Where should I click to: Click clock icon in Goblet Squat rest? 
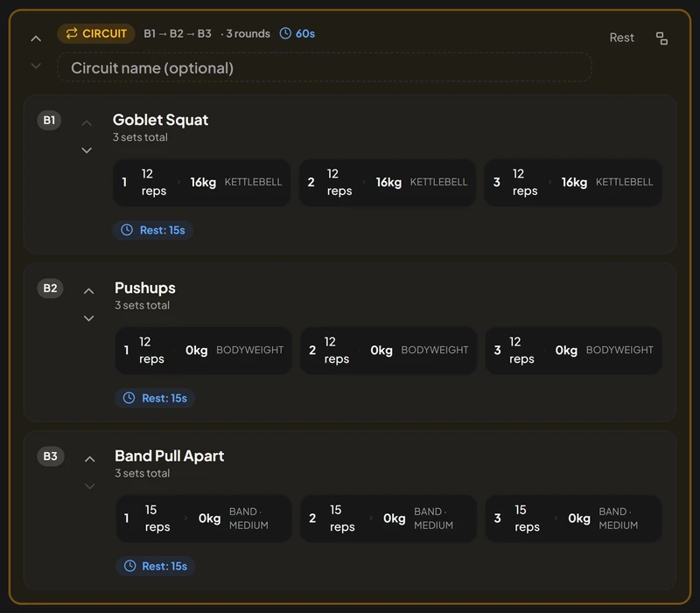tap(127, 230)
